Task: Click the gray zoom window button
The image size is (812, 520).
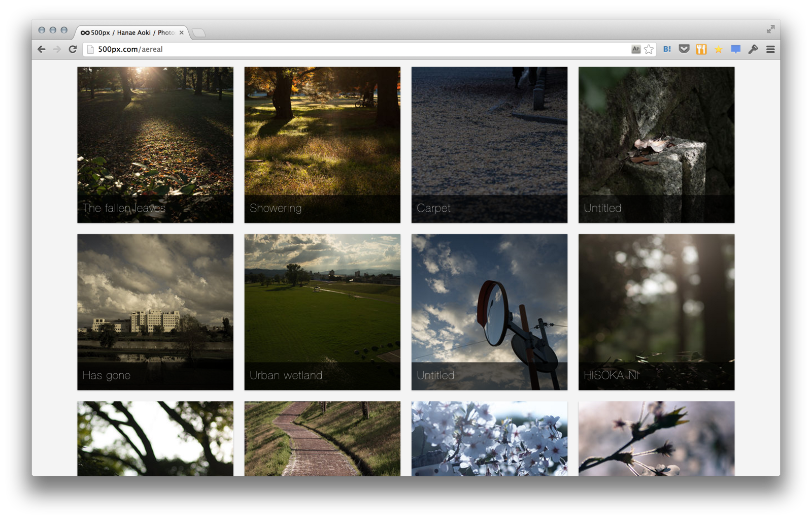Action: (x=64, y=30)
